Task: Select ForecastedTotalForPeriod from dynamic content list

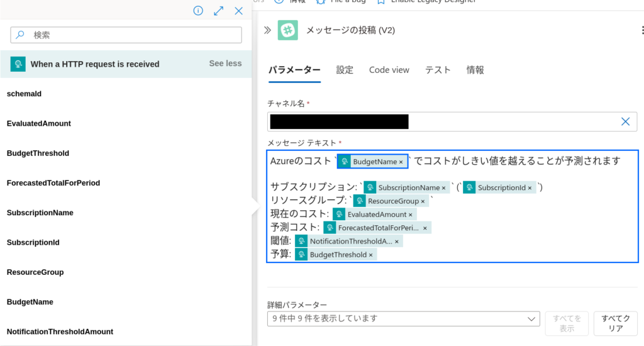Action: [53, 183]
